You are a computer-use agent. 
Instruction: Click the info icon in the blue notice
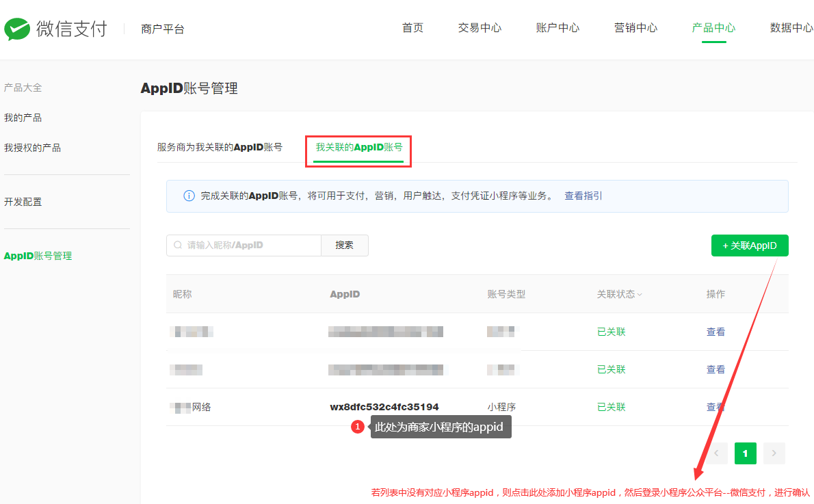coord(189,196)
